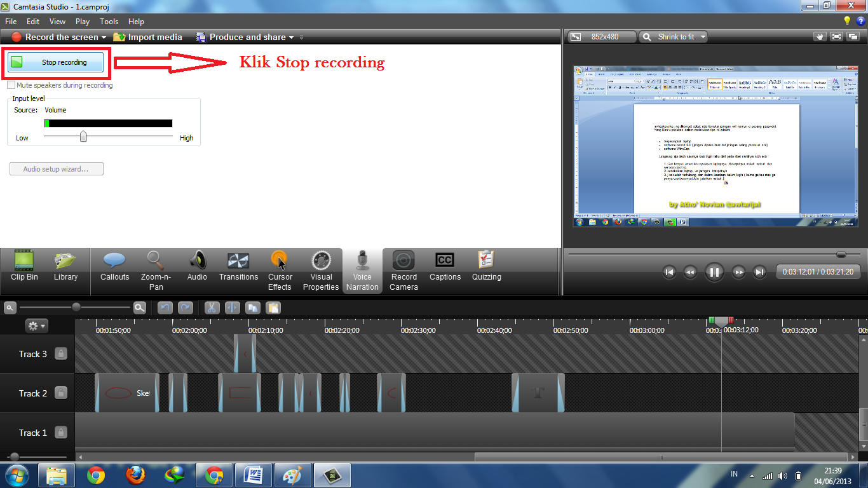Toggle lock on Track 1
The height and width of the screenshot is (488, 868).
(x=61, y=432)
